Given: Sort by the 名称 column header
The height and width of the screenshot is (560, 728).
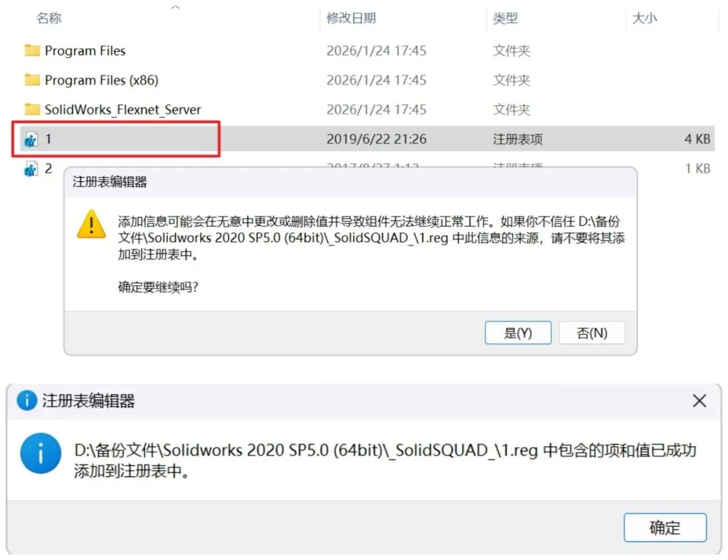Looking at the screenshot, I should click(x=49, y=18).
